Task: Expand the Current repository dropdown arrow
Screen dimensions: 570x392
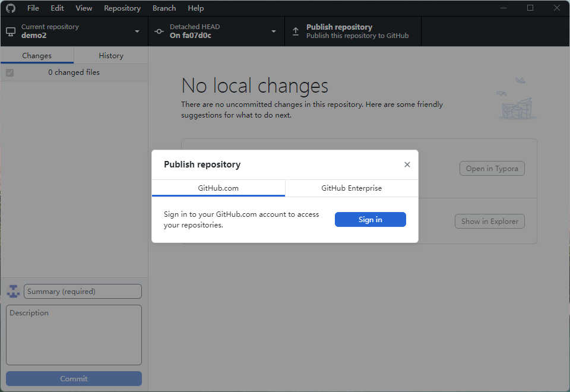Action: (137, 31)
